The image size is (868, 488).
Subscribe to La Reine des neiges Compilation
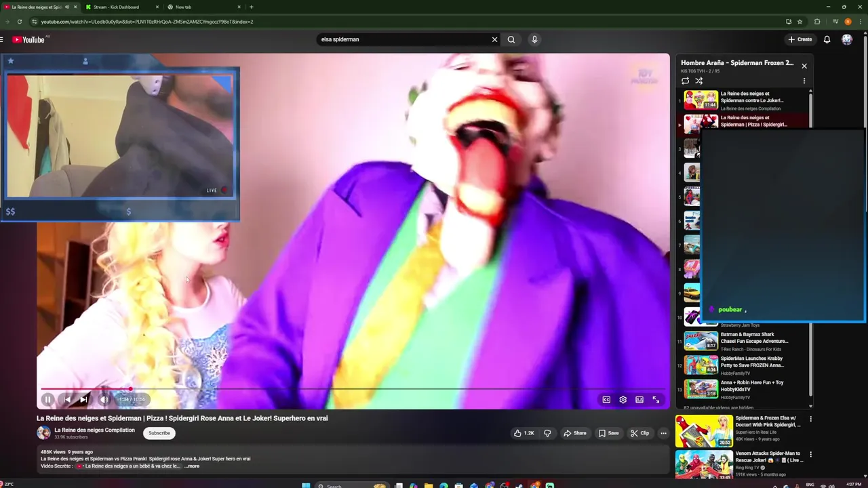159,433
